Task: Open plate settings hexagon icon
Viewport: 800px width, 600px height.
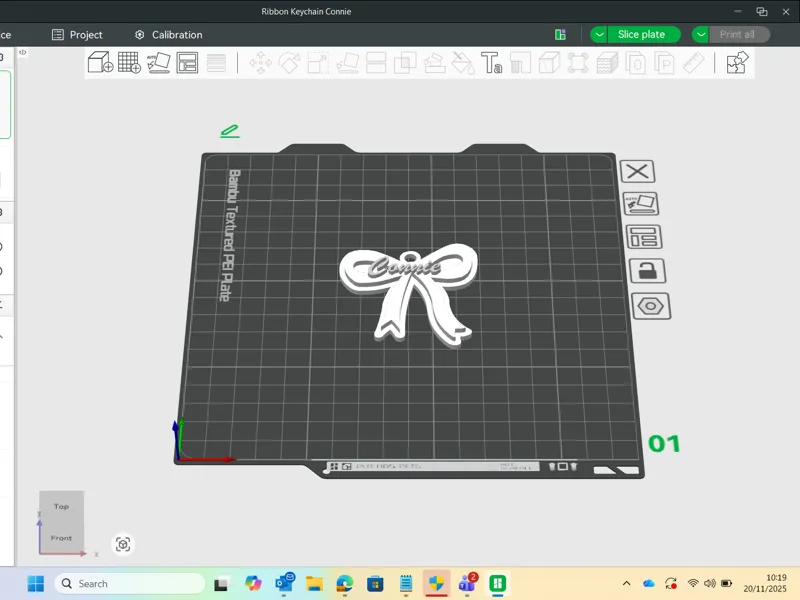Action: [651, 306]
